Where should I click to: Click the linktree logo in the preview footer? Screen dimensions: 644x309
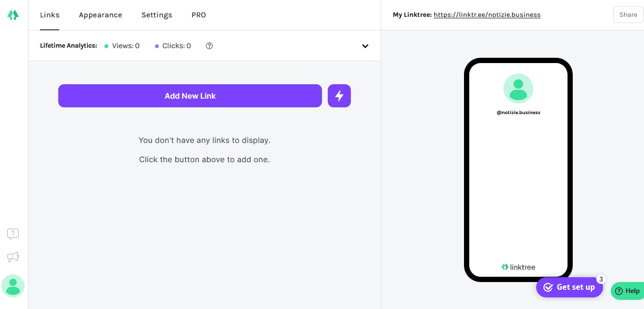click(518, 267)
